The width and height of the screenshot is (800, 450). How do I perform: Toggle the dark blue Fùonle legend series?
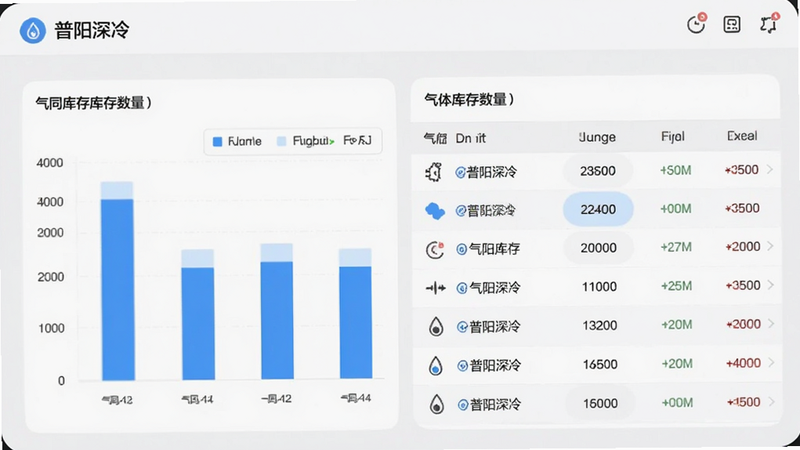click(x=237, y=141)
